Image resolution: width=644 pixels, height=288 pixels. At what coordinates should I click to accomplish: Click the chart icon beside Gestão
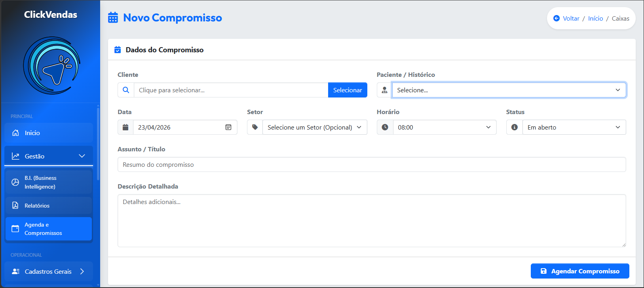pos(15,156)
